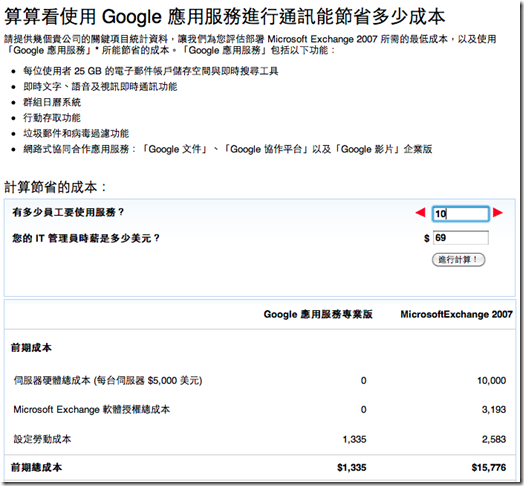The image size is (524, 486).
Task: Click the Google software license value 0
Action: pyautogui.click(x=363, y=409)
